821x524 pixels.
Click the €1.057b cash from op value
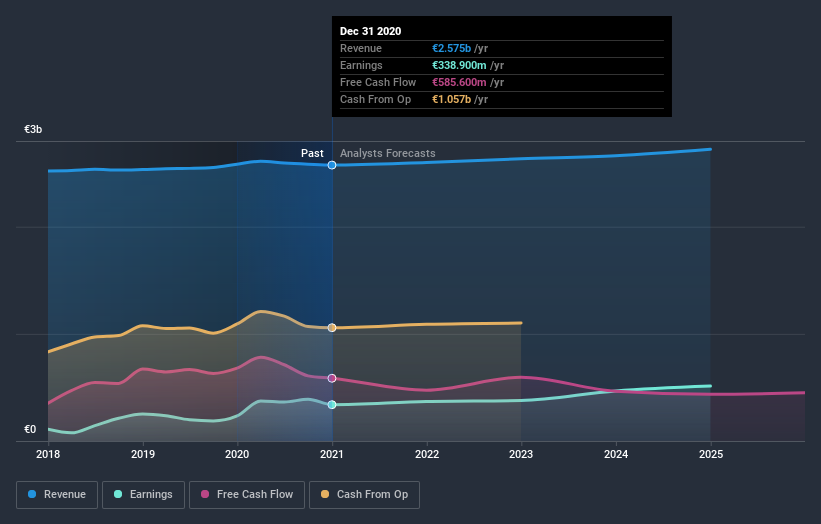pos(451,99)
